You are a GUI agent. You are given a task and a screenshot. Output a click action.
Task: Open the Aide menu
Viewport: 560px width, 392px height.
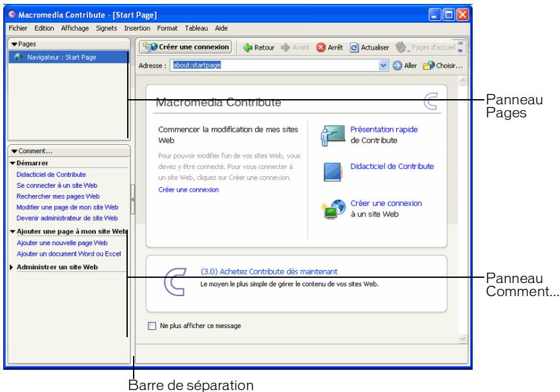click(222, 28)
